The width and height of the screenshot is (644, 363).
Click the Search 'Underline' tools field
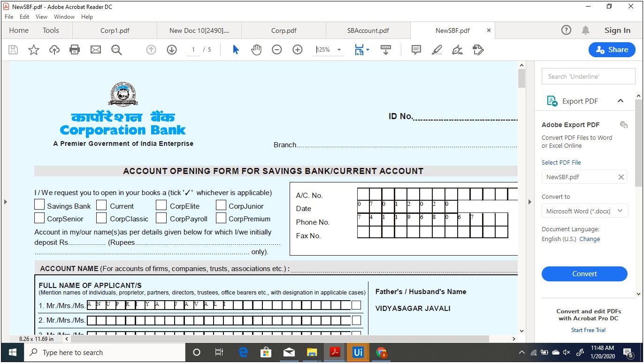click(589, 76)
